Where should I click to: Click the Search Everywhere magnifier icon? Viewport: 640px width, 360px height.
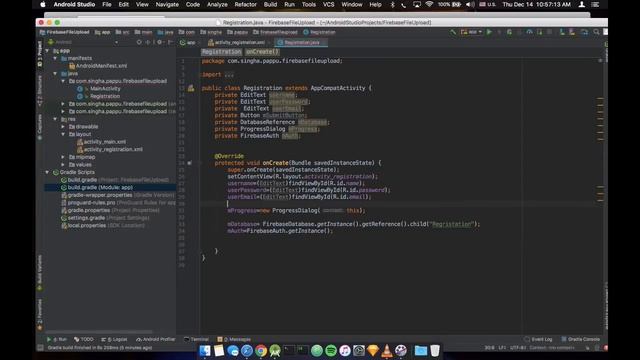point(596,32)
